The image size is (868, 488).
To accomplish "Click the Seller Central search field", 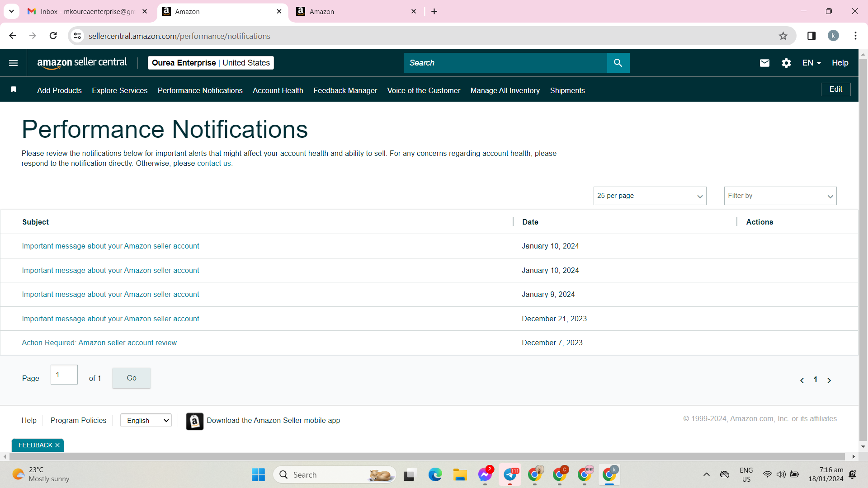I will tap(505, 63).
